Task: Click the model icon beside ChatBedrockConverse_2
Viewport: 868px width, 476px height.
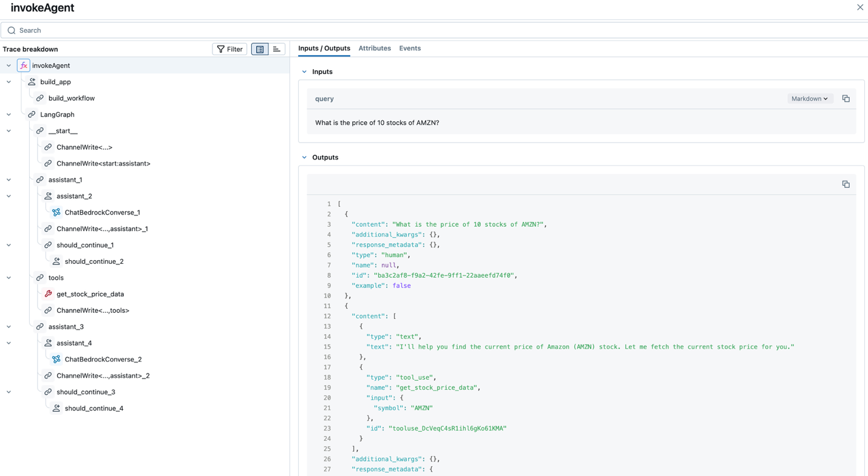Action: point(56,360)
